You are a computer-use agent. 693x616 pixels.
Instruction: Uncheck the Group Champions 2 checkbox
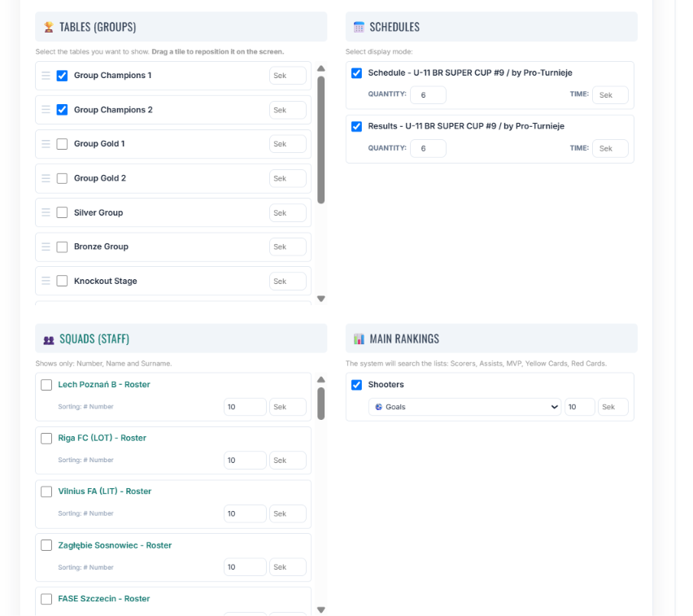63,110
